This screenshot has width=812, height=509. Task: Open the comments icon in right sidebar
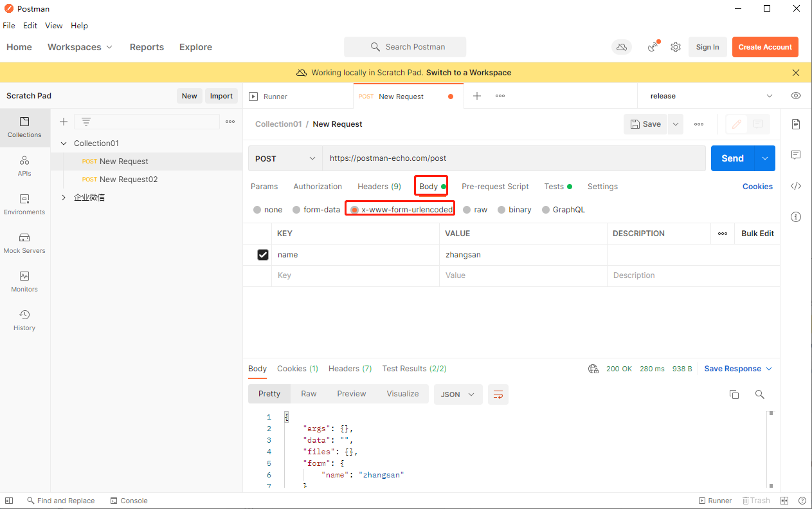pos(796,155)
